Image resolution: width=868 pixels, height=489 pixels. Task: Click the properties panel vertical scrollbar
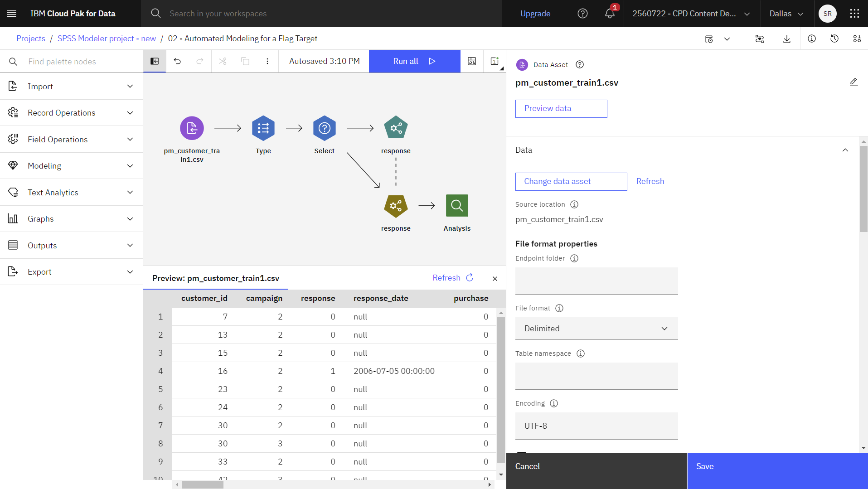click(863, 189)
